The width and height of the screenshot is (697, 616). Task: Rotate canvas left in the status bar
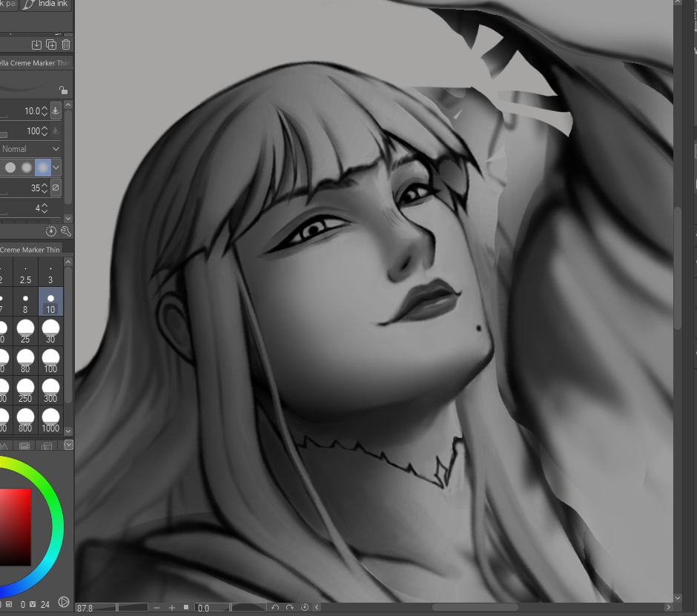275,608
